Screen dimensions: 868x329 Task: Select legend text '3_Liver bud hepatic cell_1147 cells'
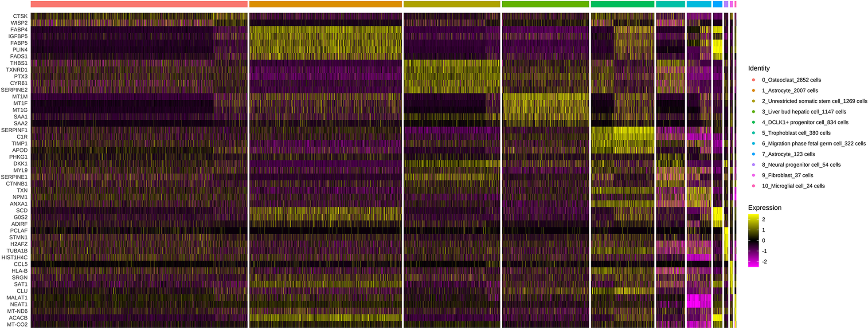(x=804, y=112)
